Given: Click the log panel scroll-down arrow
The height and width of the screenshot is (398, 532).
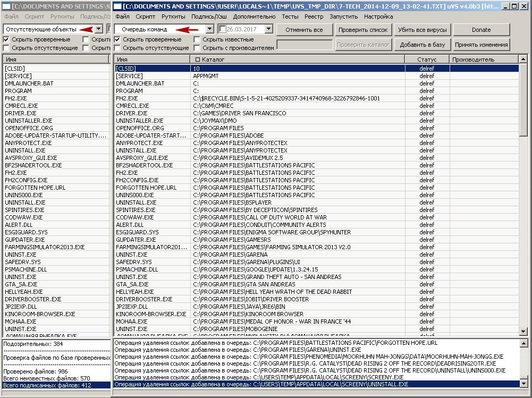Looking at the screenshot, I should pos(523,384).
